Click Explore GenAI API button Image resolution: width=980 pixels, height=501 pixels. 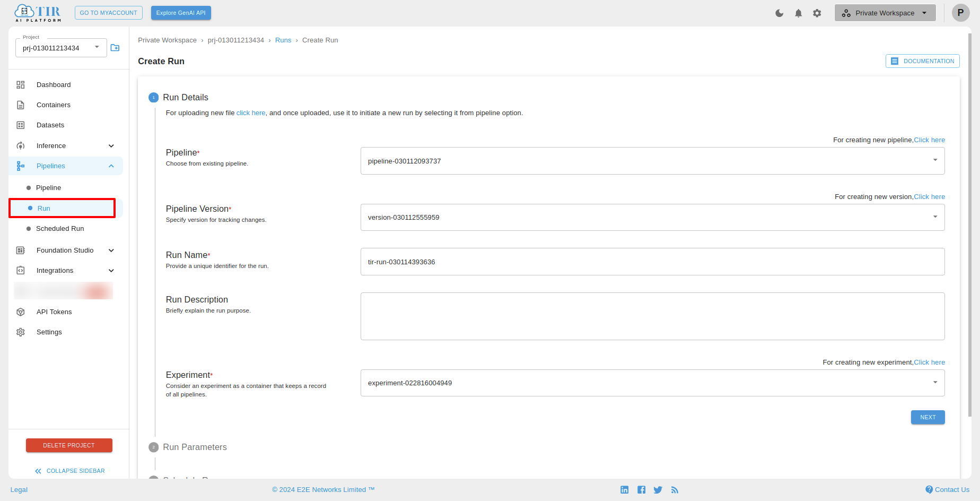[181, 13]
